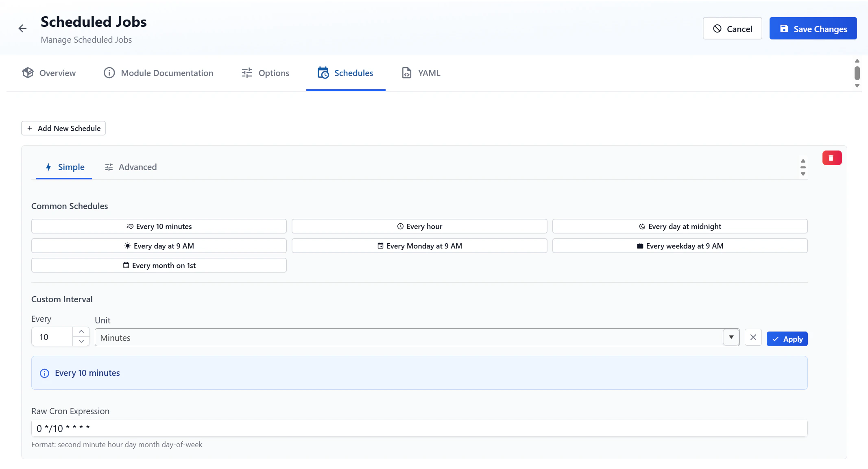Click the timer icon on 10 minutes preset
The width and height of the screenshot is (868, 469).
click(130, 226)
